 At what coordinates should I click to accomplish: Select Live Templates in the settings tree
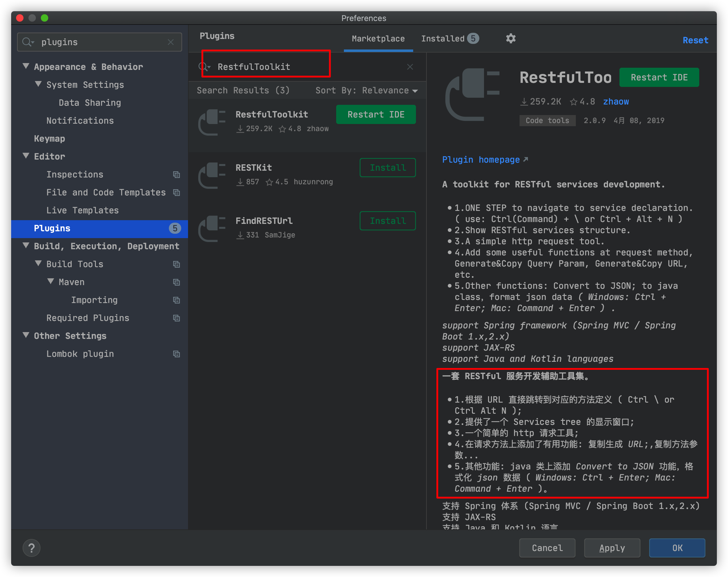point(82,210)
